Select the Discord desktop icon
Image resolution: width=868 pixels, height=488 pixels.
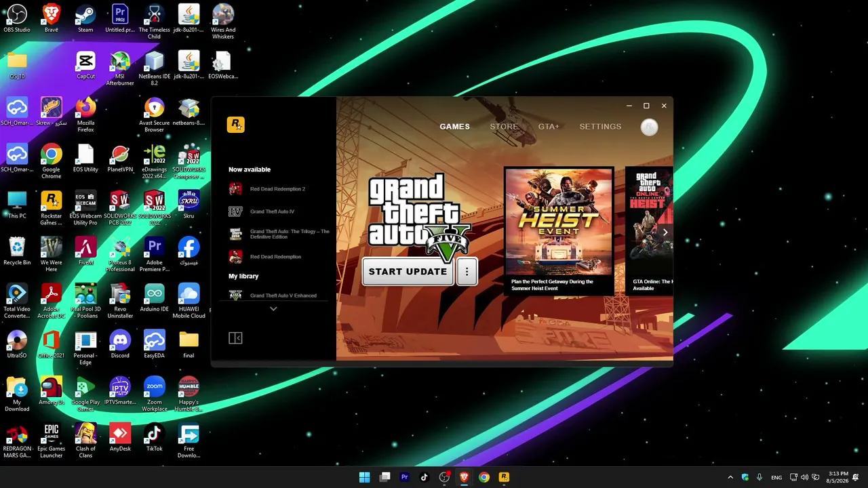(x=120, y=344)
